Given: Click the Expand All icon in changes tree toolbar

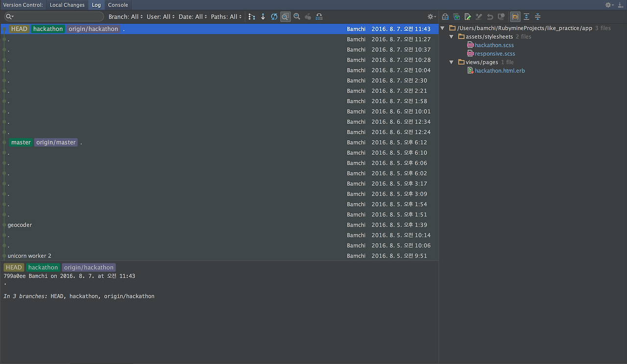Looking at the screenshot, I should (x=527, y=17).
